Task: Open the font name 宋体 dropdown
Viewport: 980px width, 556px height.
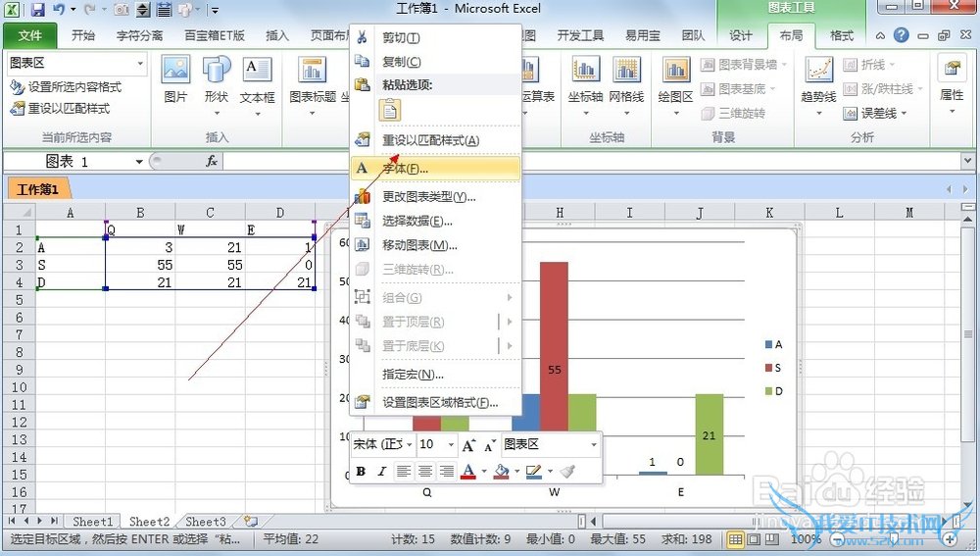Action: (x=410, y=444)
